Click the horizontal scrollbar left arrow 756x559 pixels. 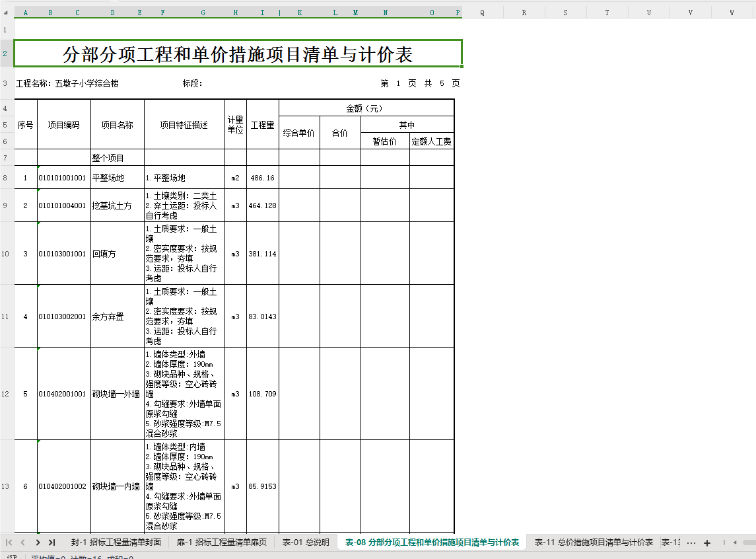(735, 542)
